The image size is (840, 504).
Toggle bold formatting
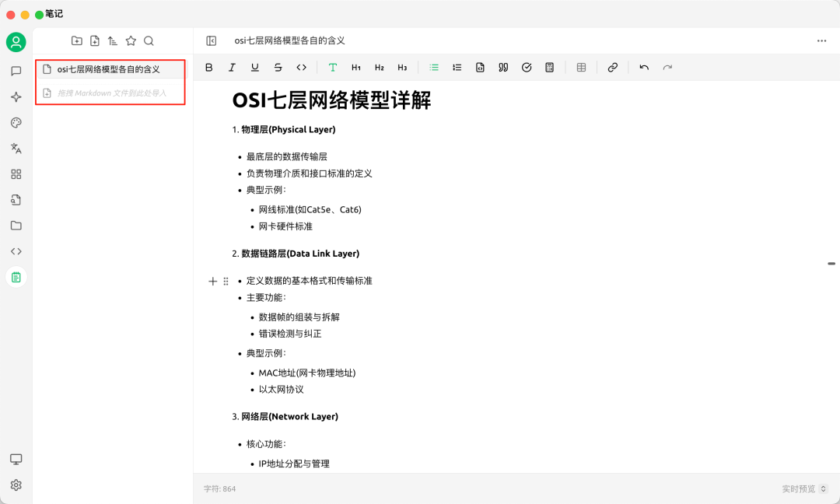tap(208, 68)
